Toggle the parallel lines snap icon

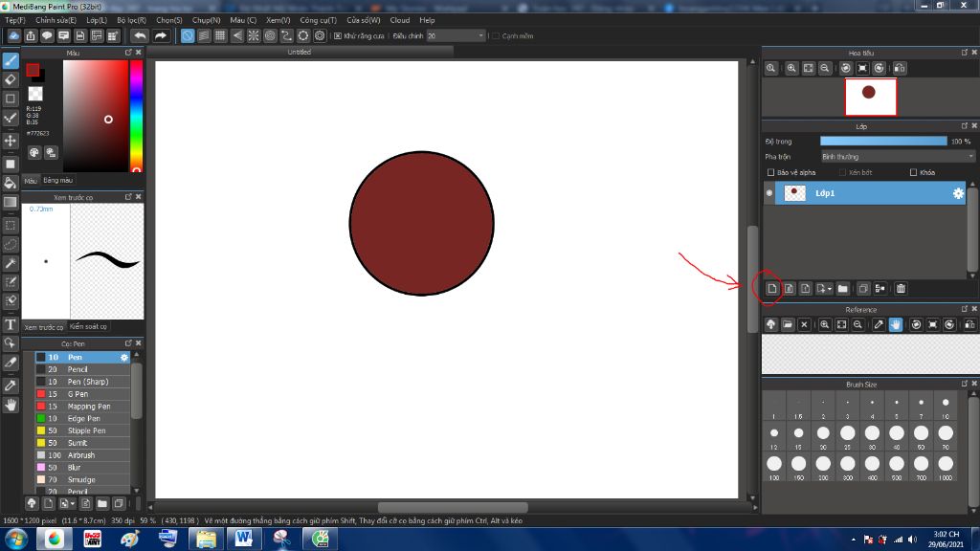click(204, 35)
